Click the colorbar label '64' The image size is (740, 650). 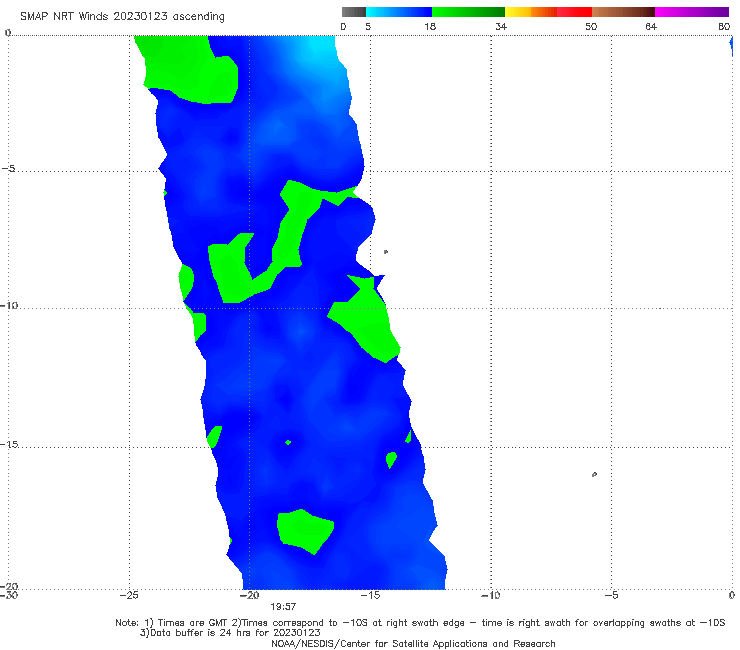(651, 26)
